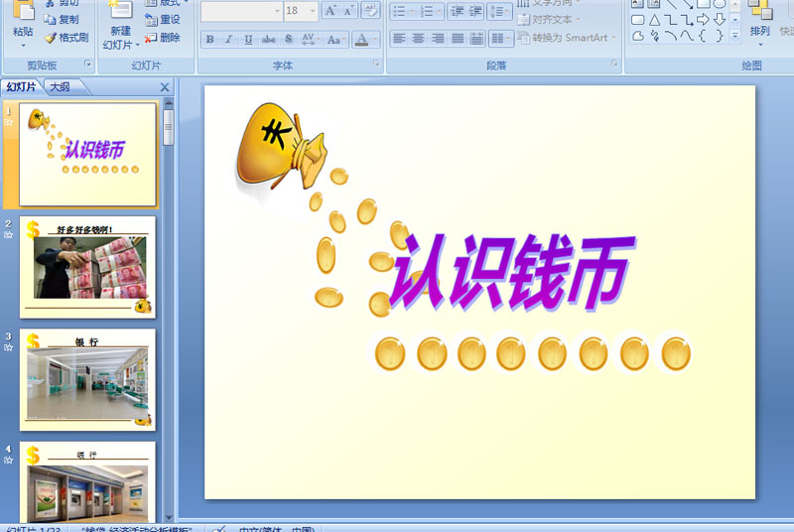The image size is (794, 532).
Task: Select the left brace shape
Action: [703, 36]
